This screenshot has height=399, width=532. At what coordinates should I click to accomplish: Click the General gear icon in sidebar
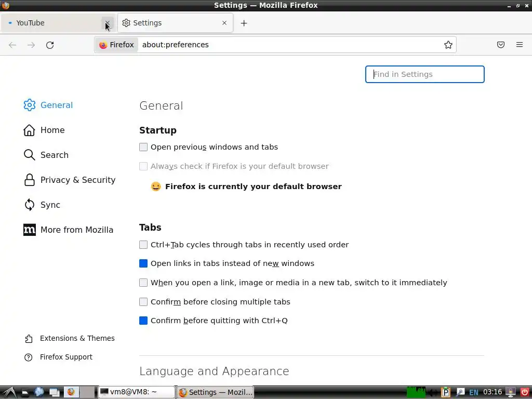[30, 105]
